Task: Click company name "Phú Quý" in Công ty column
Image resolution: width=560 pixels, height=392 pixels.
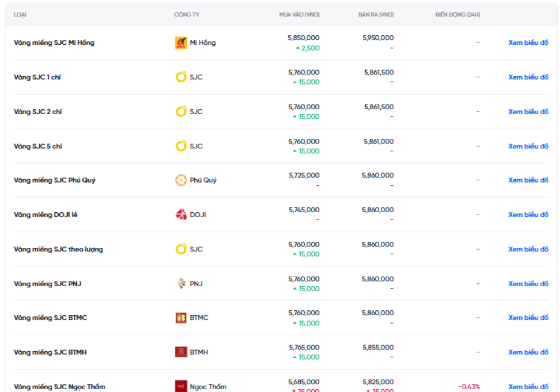Action: tap(203, 180)
